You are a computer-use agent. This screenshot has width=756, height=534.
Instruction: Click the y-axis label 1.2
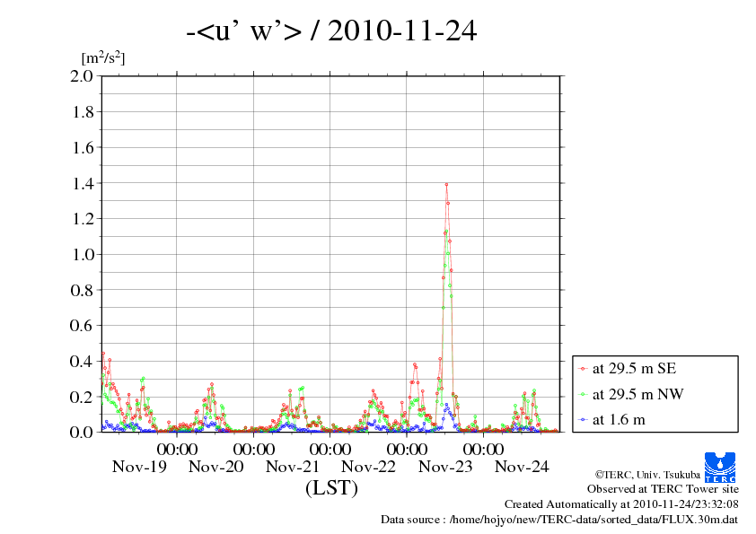[83, 219]
